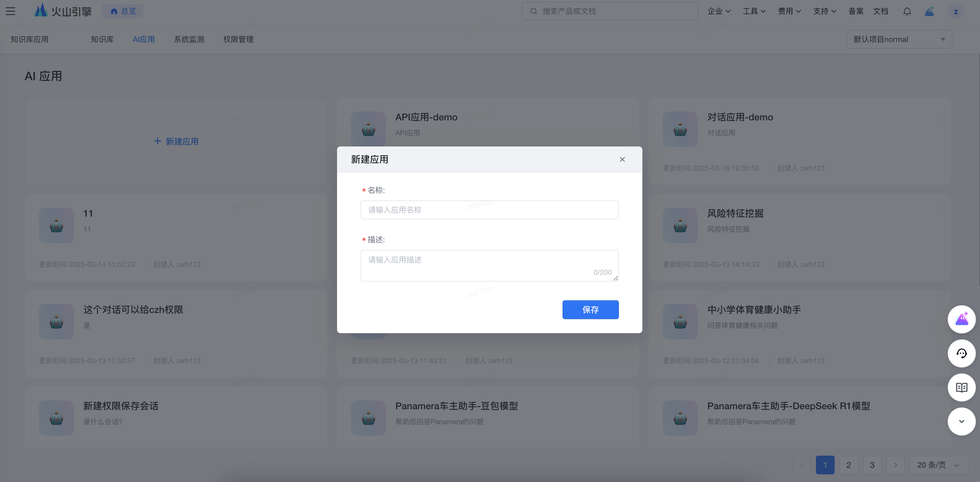Open the 默认项目normal project selector
This screenshot has height=482, width=980.
899,39
